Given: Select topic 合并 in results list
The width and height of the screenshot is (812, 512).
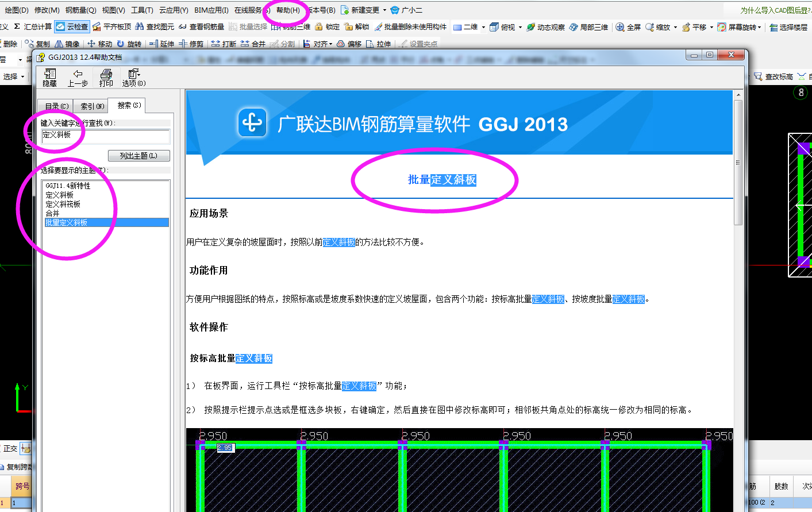Looking at the screenshot, I should pos(52,213).
